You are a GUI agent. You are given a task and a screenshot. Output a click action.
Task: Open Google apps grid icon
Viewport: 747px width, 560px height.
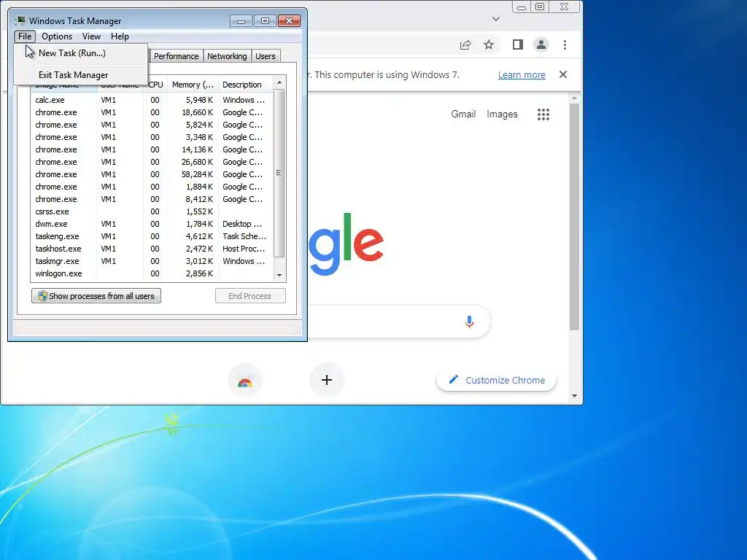[x=543, y=114]
